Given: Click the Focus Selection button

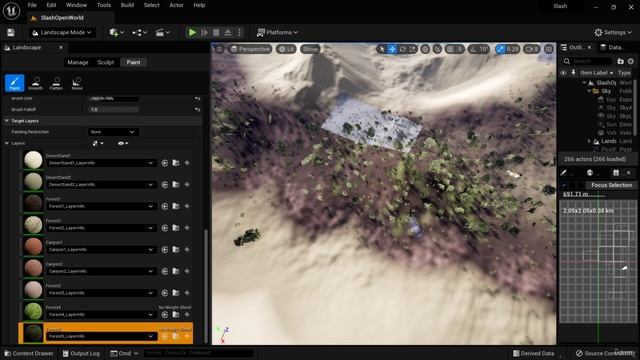Looking at the screenshot, I should (x=611, y=185).
